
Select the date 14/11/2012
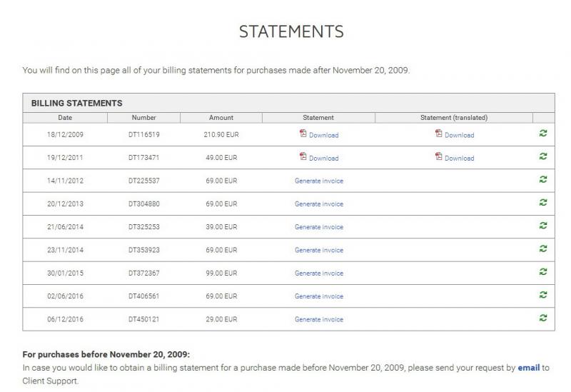65,181
